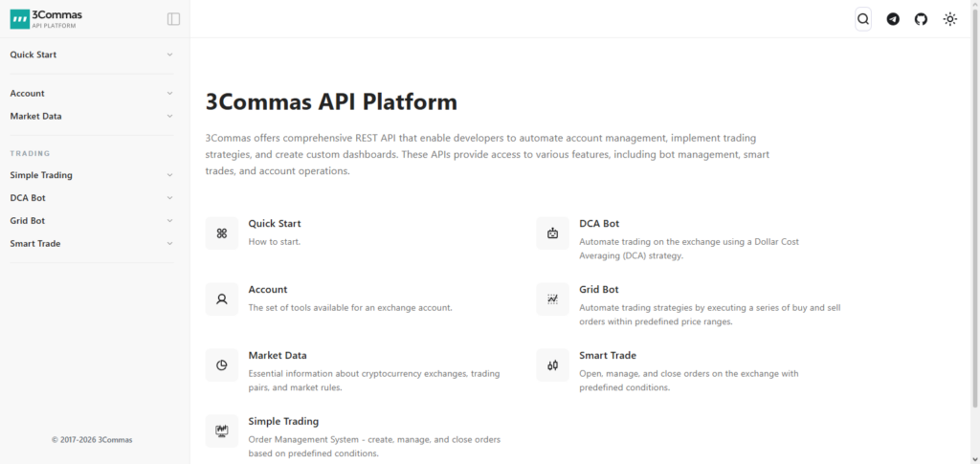
Task: Open the DCA Bot card title link
Action: pos(599,224)
